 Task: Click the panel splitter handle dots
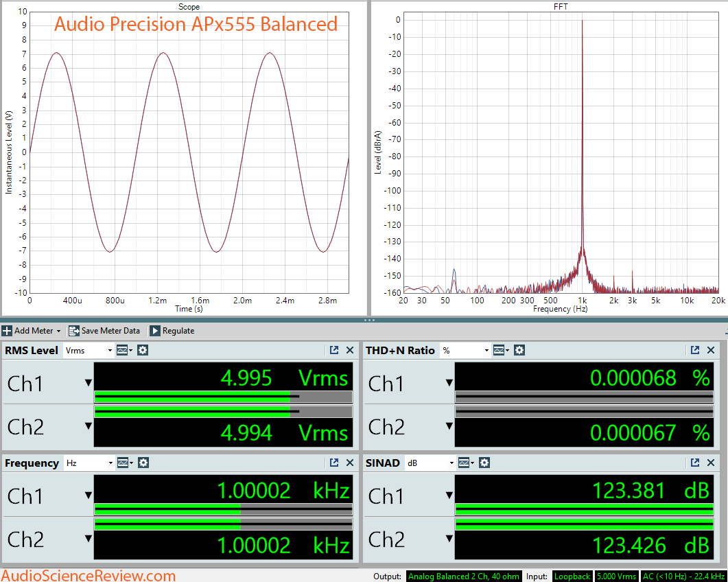point(369,320)
